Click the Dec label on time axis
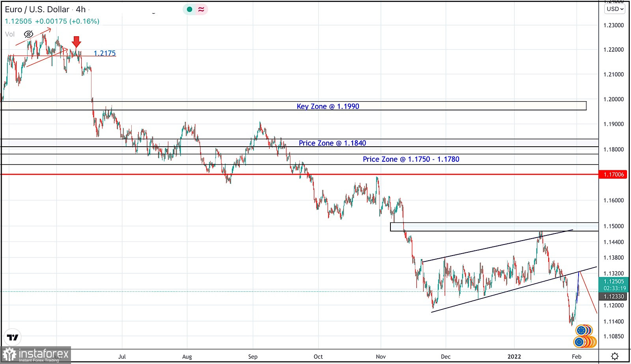631x364 pixels. coord(446,357)
